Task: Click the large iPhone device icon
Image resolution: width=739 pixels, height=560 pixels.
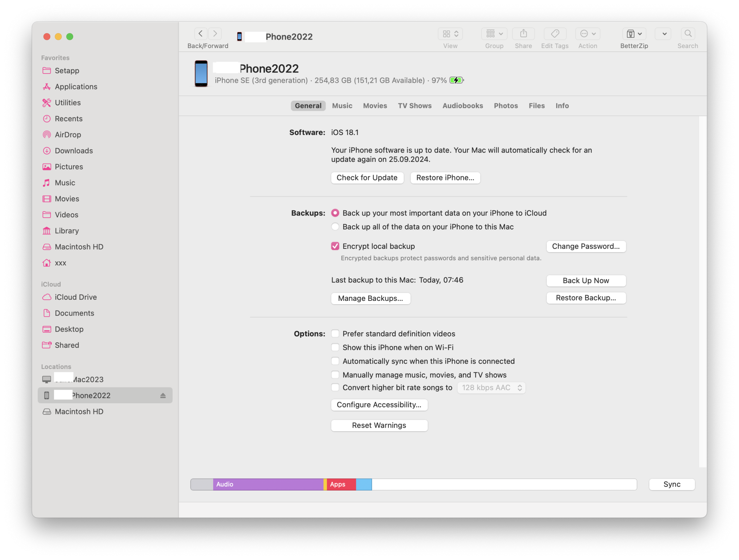Action: click(x=201, y=74)
